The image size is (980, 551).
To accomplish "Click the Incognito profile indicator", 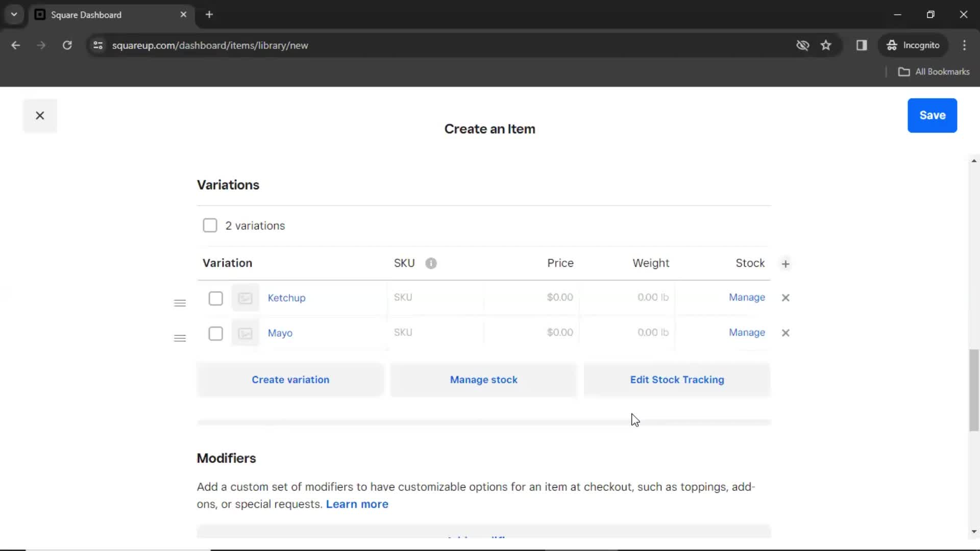I will (x=913, y=45).
